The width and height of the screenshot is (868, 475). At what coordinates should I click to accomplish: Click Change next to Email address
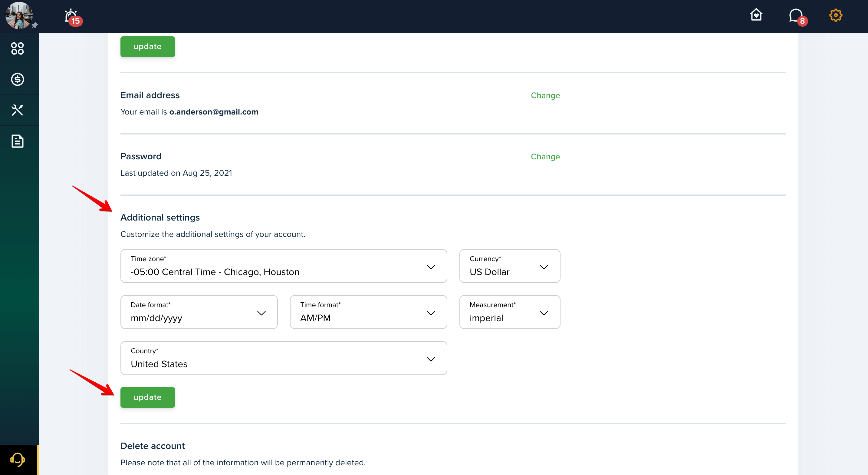[x=545, y=95]
